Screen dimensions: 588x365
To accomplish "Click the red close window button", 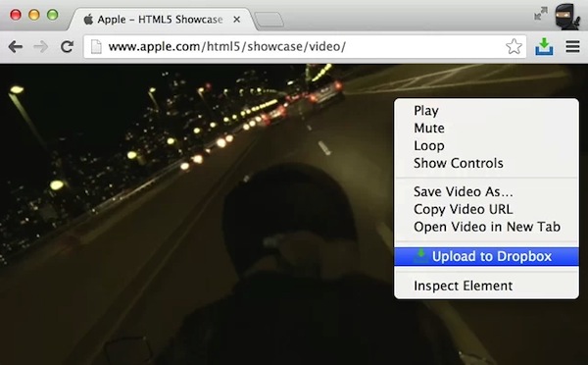I will 16,15.
